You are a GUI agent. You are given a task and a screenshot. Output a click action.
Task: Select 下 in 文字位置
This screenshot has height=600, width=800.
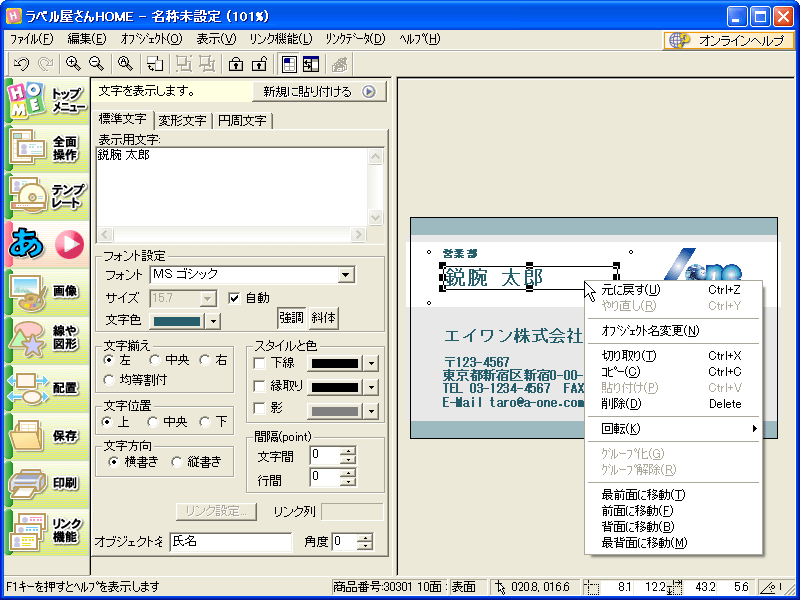pos(205,422)
